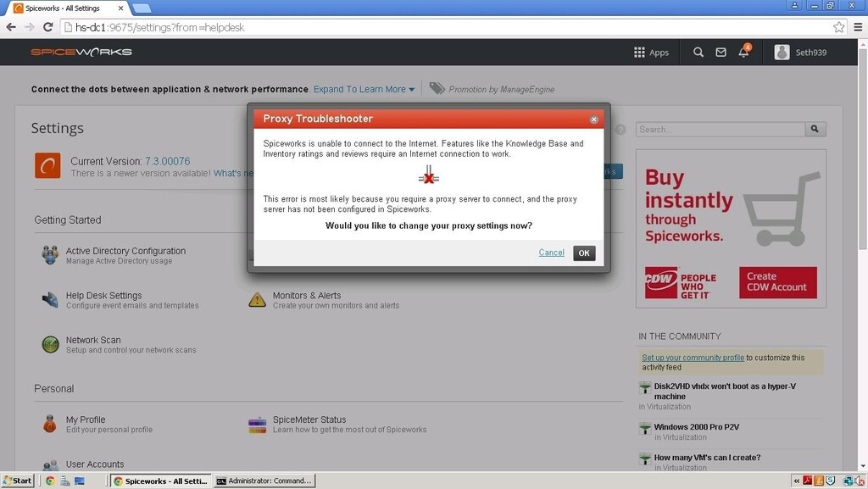The height and width of the screenshot is (489, 868).
Task: Click the bookmark star icon
Action: point(838,27)
